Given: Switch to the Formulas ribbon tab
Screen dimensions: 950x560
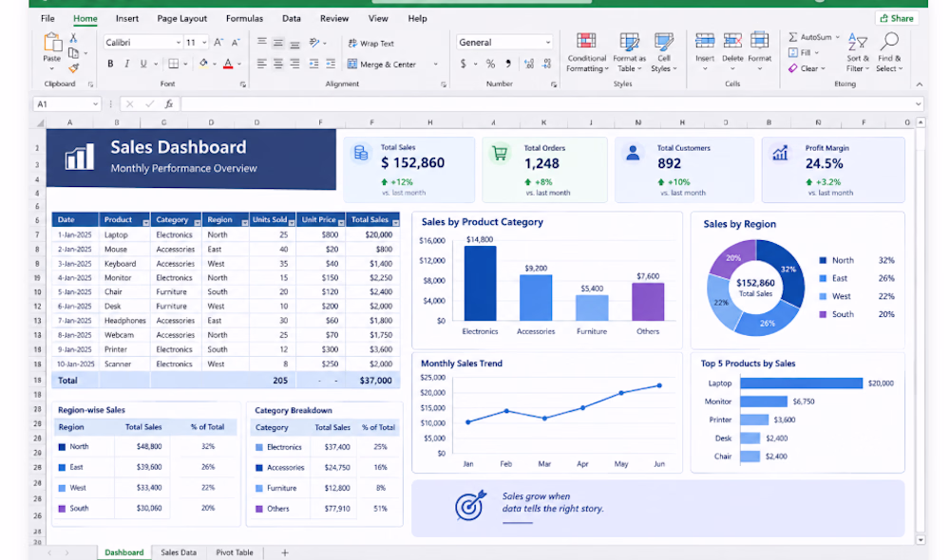Looking at the screenshot, I should pyautogui.click(x=244, y=18).
